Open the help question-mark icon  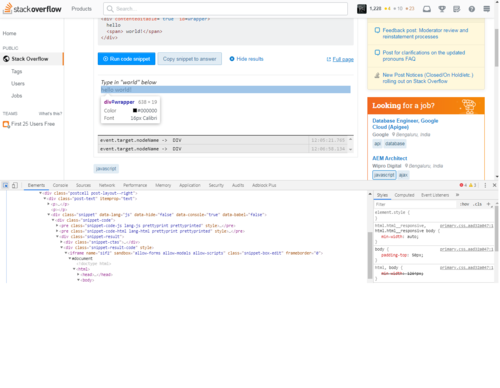click(472, 9)
